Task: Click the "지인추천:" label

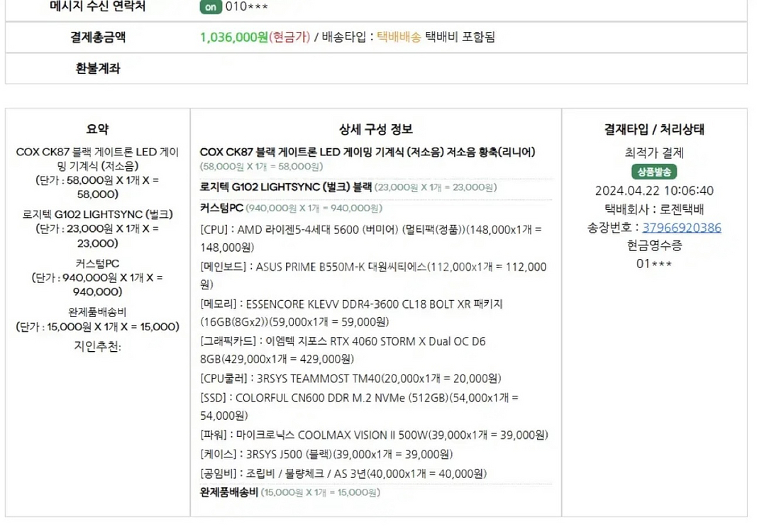Action: 97,346
